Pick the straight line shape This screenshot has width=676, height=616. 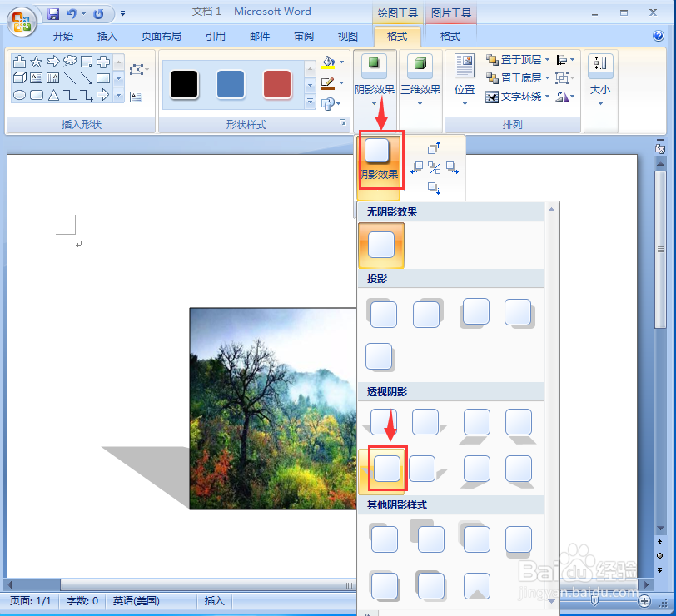point(70,78)
